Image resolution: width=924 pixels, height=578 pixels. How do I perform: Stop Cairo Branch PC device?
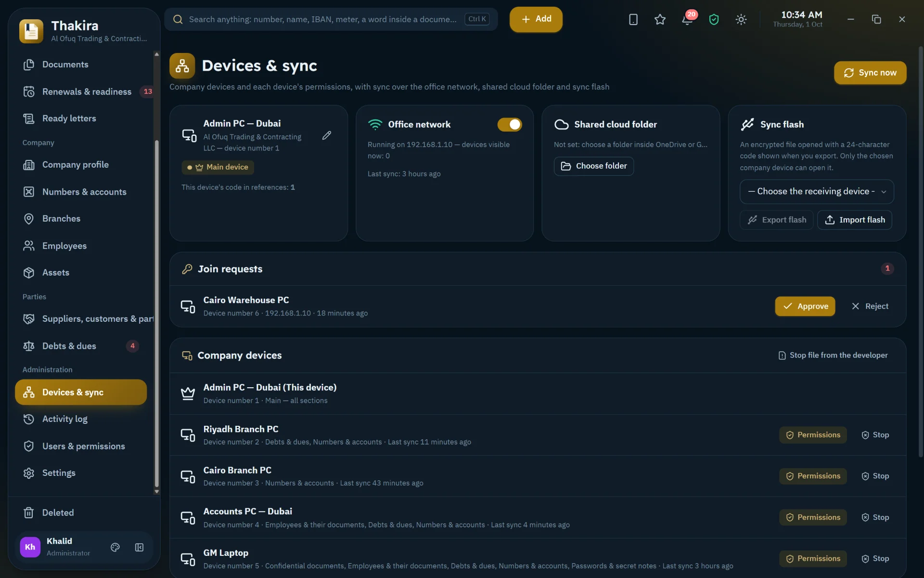pyautogui.click(x=875, y=476)
